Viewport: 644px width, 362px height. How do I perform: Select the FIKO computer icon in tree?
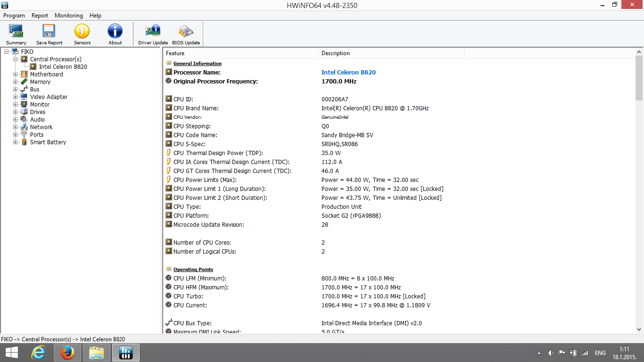(x=15, y=52)
